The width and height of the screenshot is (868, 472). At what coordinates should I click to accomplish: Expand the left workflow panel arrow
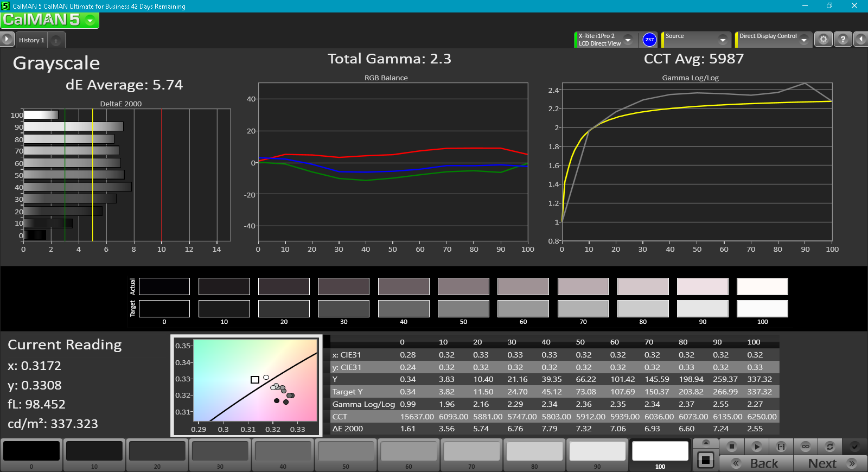click(x=7, y=40)
